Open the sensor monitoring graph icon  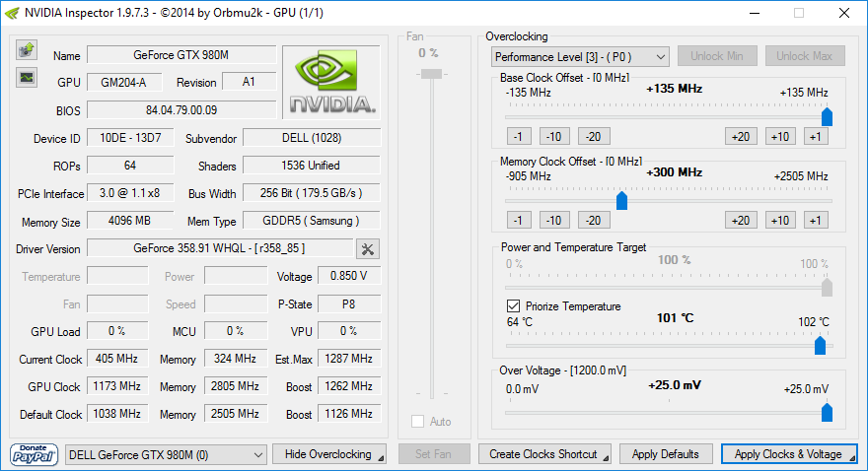26,78
